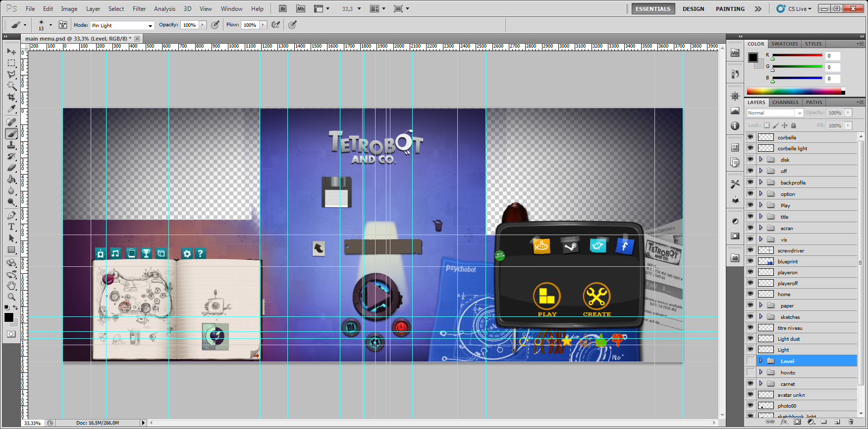The width and height of the screenshot is (868, 429).
Task: Select the Eraser tool
Action: pyautogui.click(x=11, y=168)
